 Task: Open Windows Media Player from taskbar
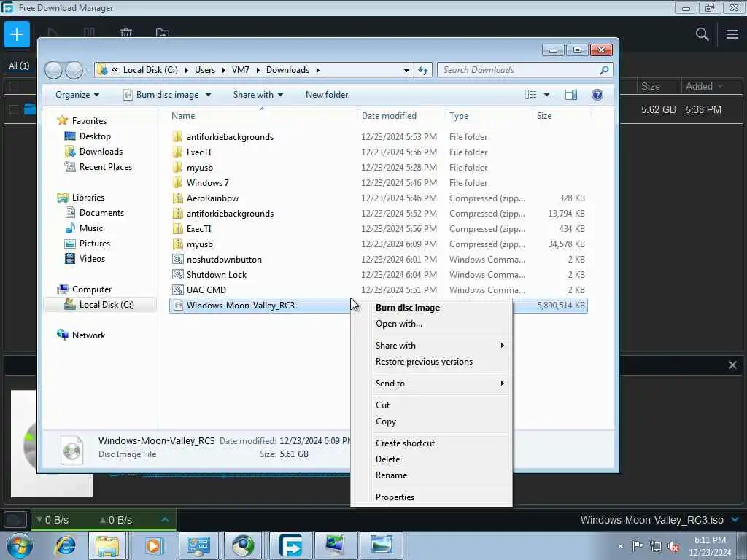153,545
